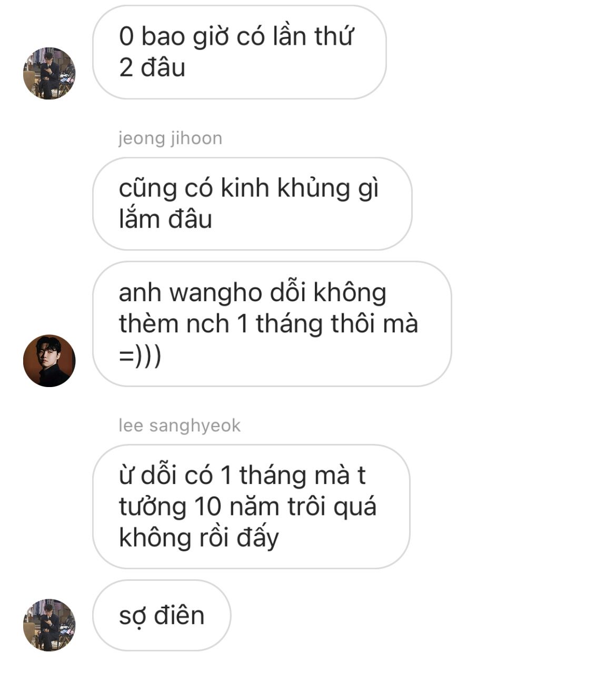
Task: Click 'không rồi đấy' at the end of the long message
Action: (198, 538)
